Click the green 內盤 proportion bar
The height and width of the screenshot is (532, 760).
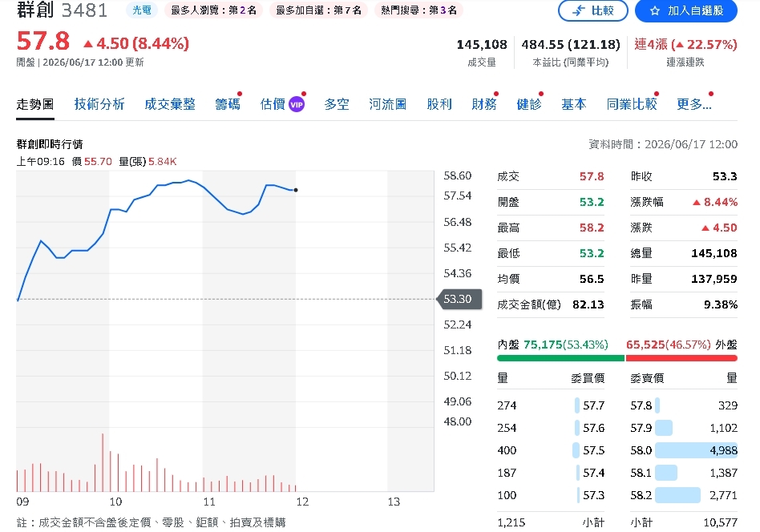tap(561, 358)
